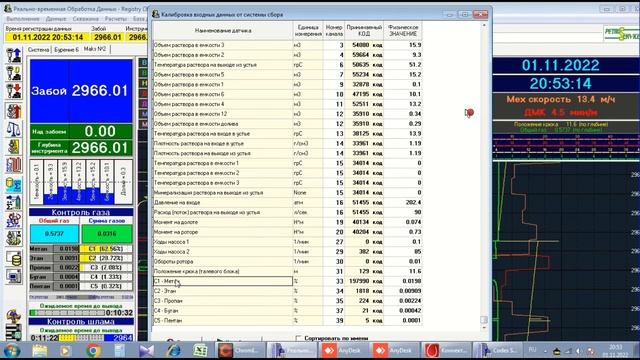Click the cyan Общий газ value 0.5737
The height and width of the screenshot is (360, 640).
tap(54, 234)
